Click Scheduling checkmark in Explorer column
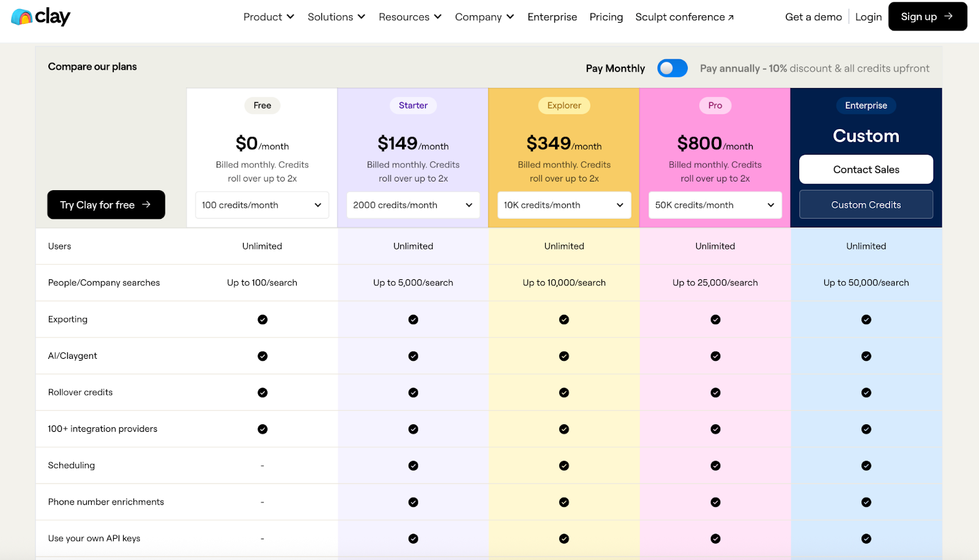979x560 pixels. (x=564, y=466)
